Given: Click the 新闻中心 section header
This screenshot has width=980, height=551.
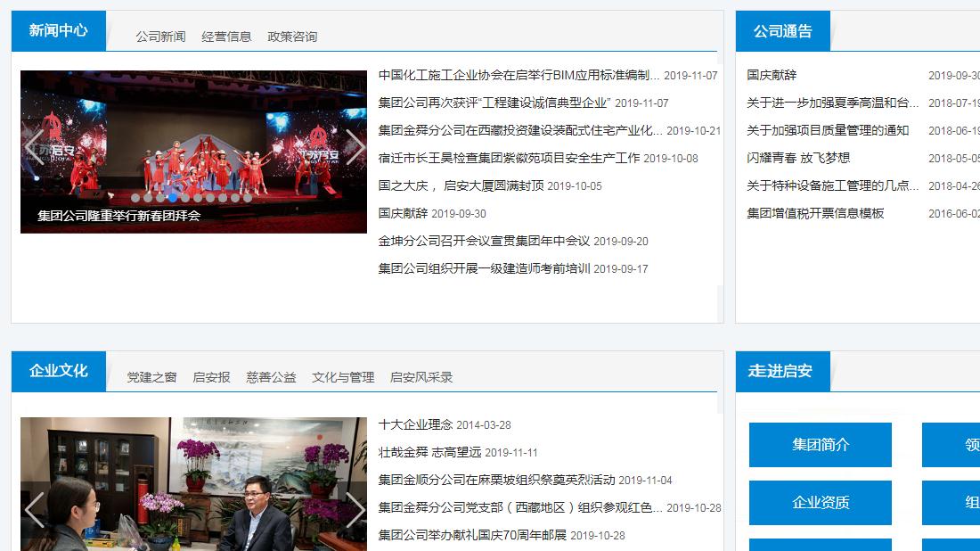Looking at the screenshot, I should click(59, 30).
